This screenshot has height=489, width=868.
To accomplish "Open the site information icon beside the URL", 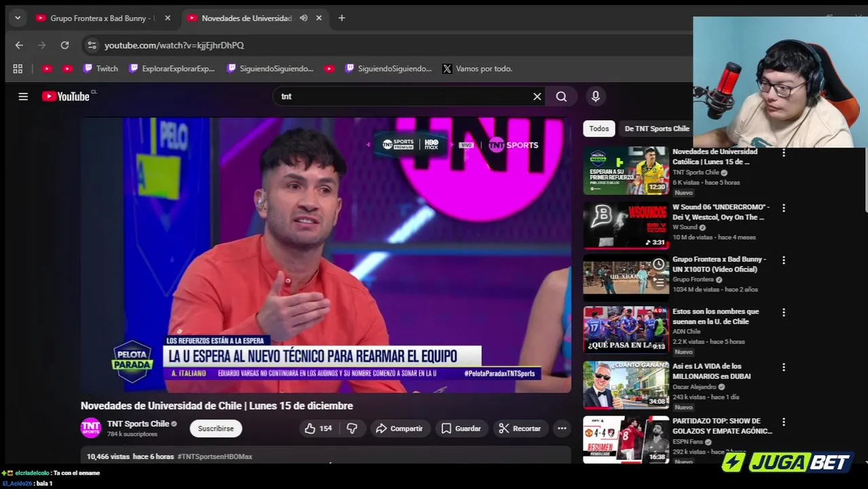I will click(92, 45).
